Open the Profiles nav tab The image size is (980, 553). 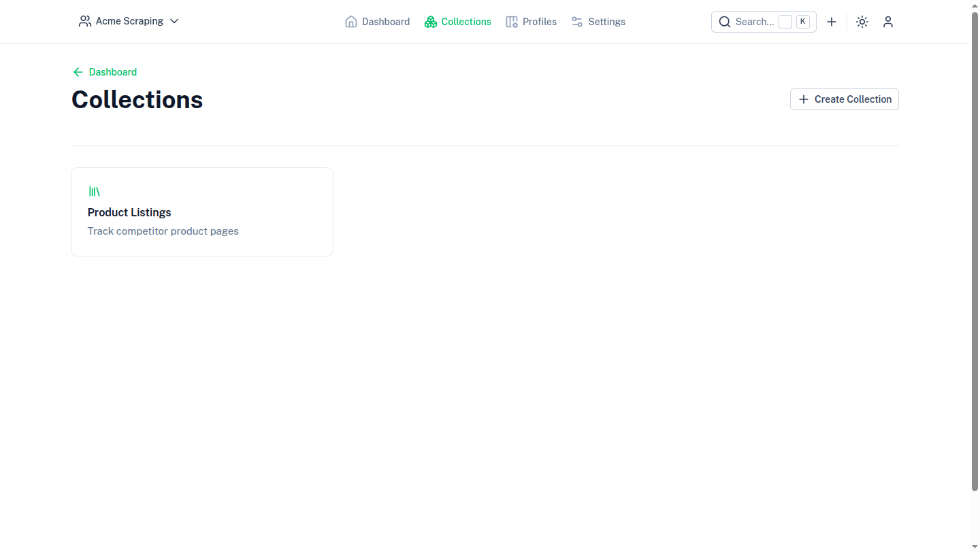click(x=532, y=22)
